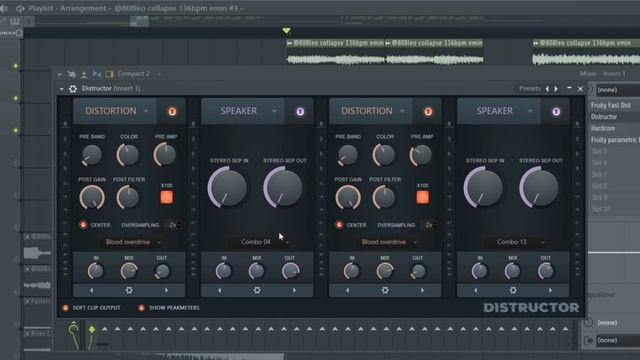Adjust Stereo Sep Out knob, second Speaker
Viewport: 640px width, 360px height.
pyautogui.click(x=539, y=189)
